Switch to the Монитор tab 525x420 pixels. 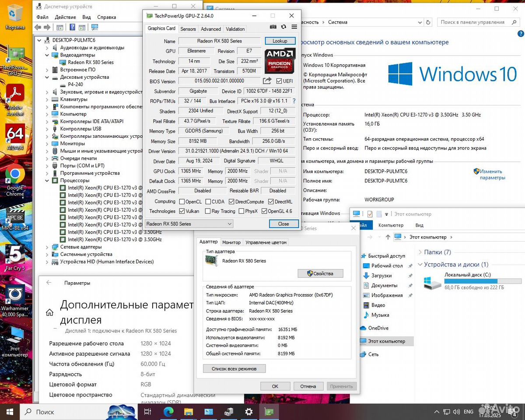[231, 242]
